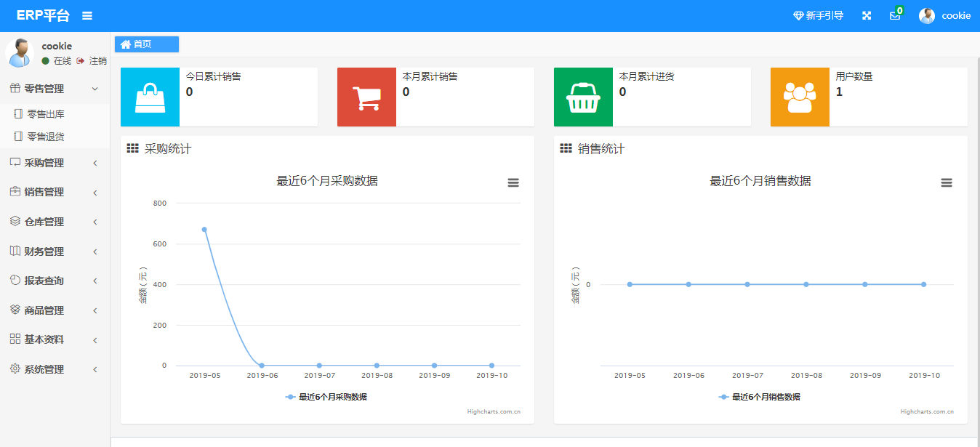Follow the Highcharts.com.cn link under 采购 chart

tap(494, 411)
